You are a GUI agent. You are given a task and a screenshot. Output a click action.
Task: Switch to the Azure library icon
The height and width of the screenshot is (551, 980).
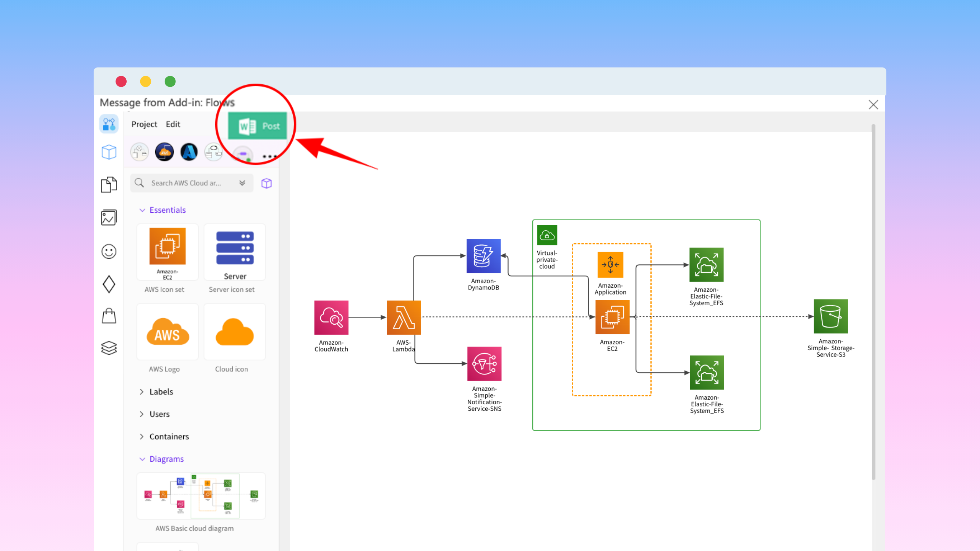coord(189,152)
